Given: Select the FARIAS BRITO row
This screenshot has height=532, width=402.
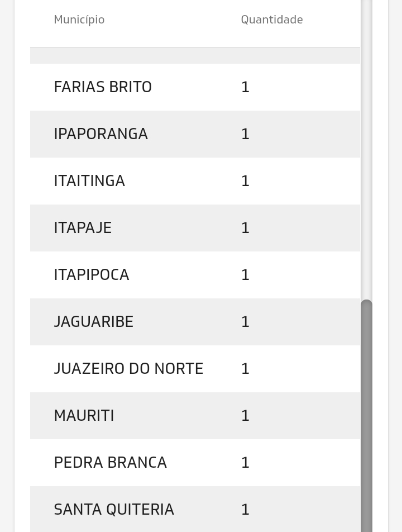Looking at the screenshot, I should [103, 87].
